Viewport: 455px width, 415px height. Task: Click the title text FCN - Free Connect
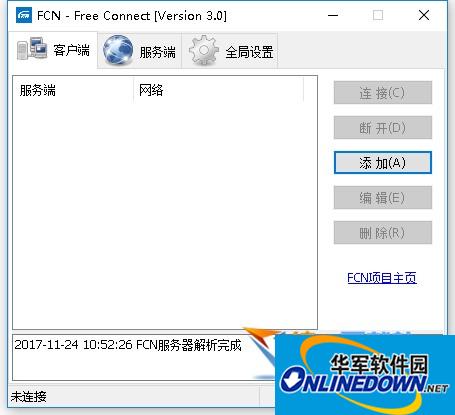coord(94,16)
